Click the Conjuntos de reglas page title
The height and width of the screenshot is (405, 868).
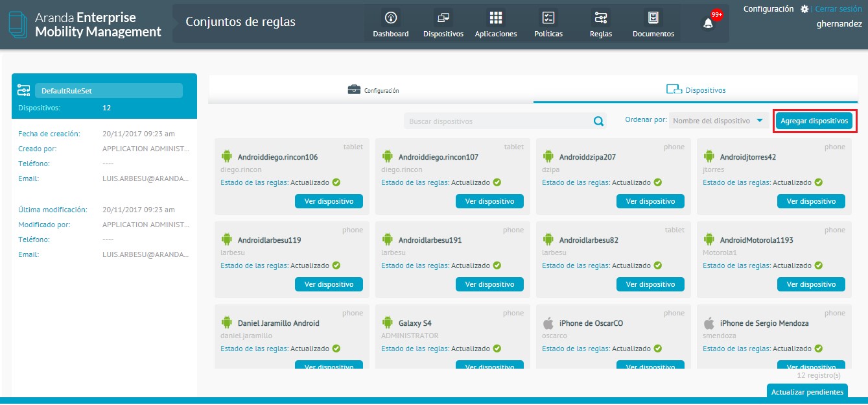[240, 22]
